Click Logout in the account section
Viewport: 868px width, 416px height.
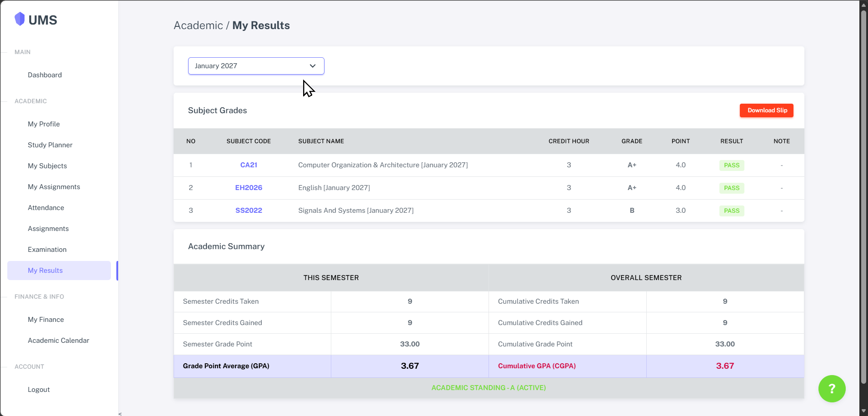pos(39,390)
